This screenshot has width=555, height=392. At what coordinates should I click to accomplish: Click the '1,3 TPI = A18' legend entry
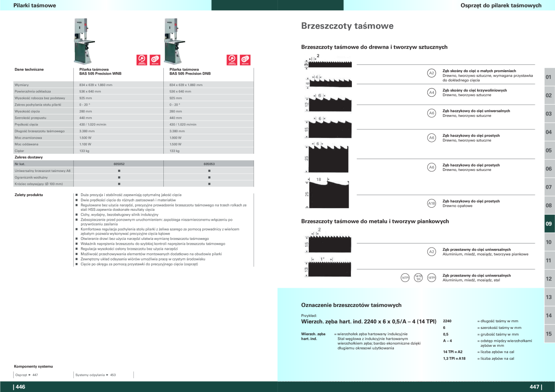tap(454, 358)
